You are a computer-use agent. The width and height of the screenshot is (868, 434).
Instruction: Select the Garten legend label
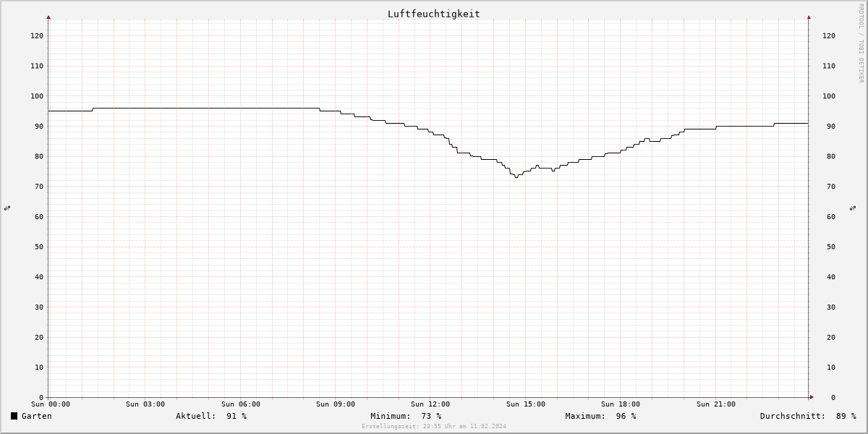(36, 416)
